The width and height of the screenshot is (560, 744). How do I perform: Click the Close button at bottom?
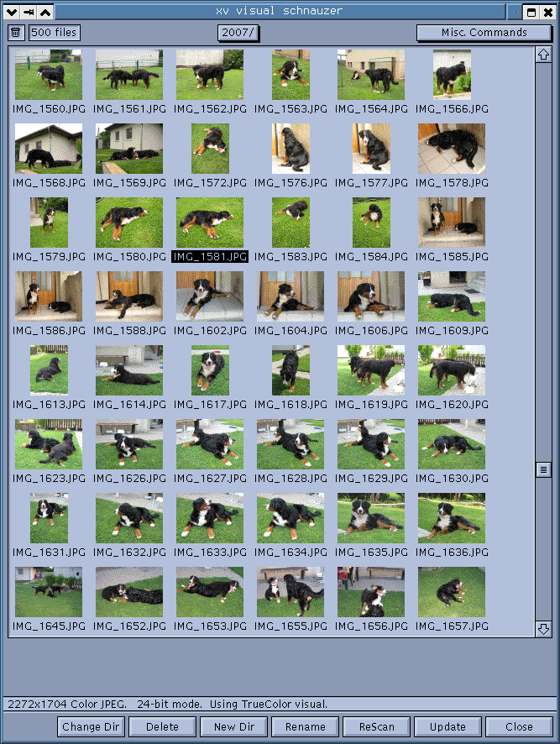(519, 726)
